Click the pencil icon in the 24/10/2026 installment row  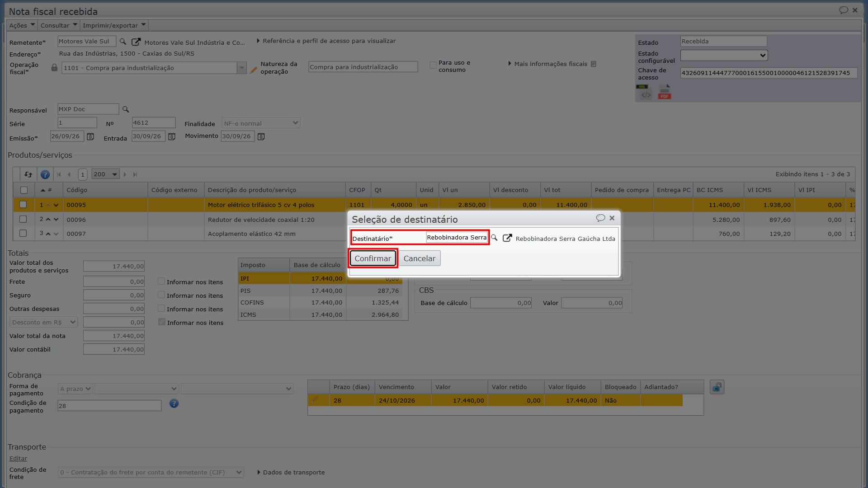point(315,400)
